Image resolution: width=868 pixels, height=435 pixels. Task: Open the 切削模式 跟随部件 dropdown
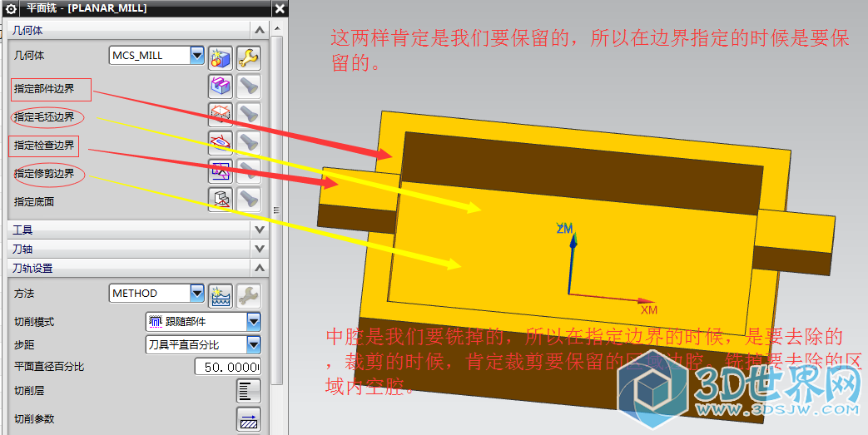253,322
